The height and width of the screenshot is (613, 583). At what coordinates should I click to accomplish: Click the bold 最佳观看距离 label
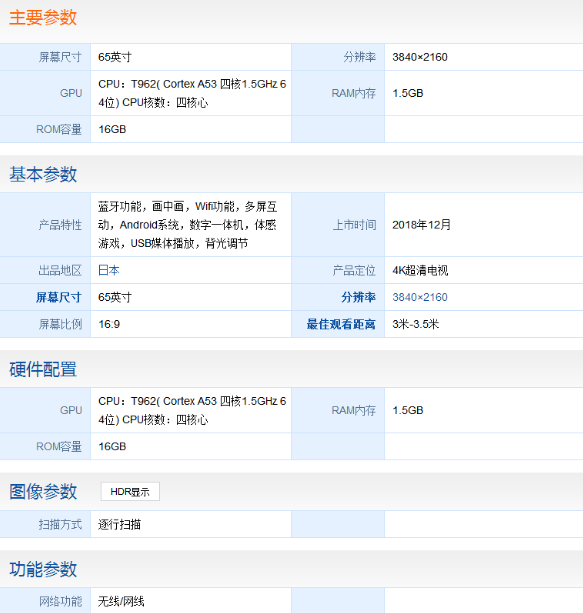[x=341, y=324]
